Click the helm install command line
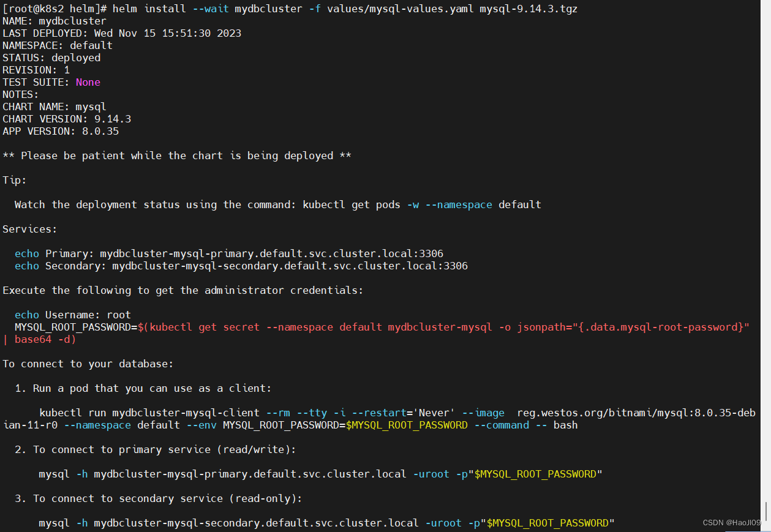 coord(290,9)
